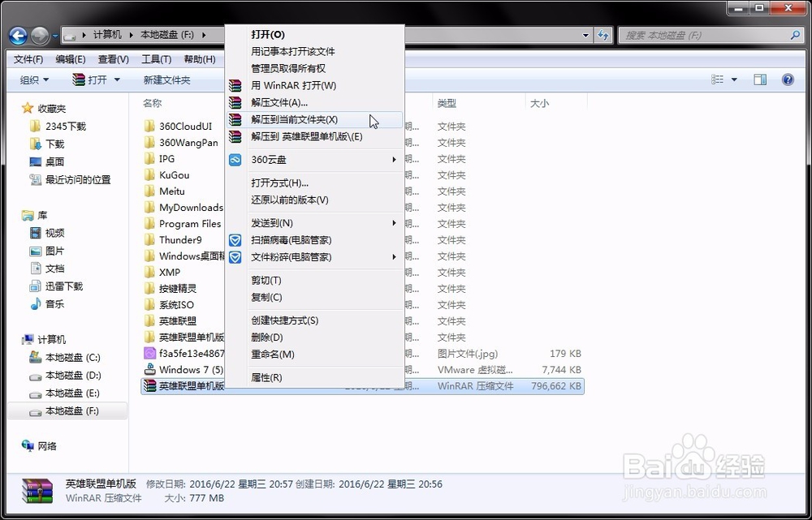This screenshot has height=520, width=812.
Task: Click the shield icon beside 扫描病毒(电脑管家)
Action: (235, 240)
